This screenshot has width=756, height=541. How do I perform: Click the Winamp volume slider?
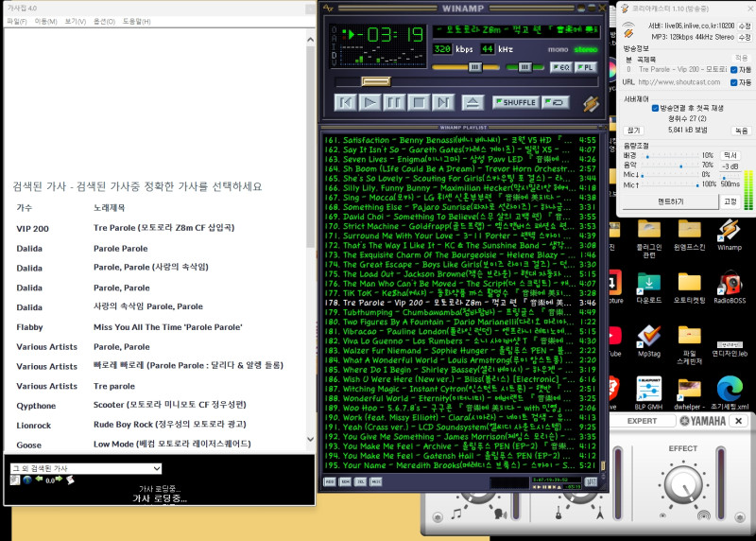472,67
